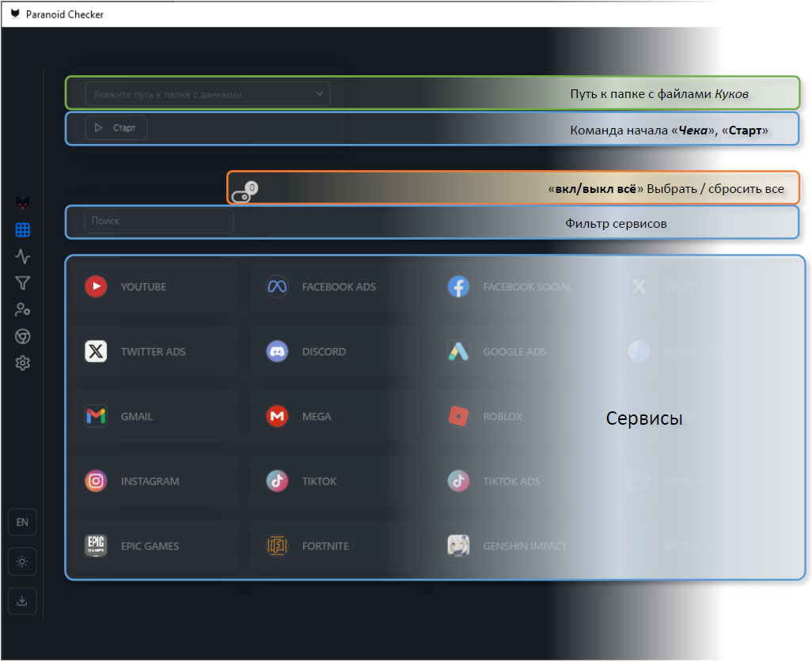Viewport: 812px width, 662px height.
Task: Open the user settings icon in sidebar
Action: coord(23,310)
